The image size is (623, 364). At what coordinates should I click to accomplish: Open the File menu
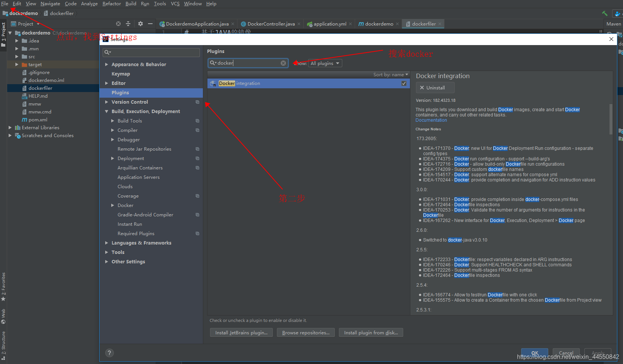click(x=5, y=4)
